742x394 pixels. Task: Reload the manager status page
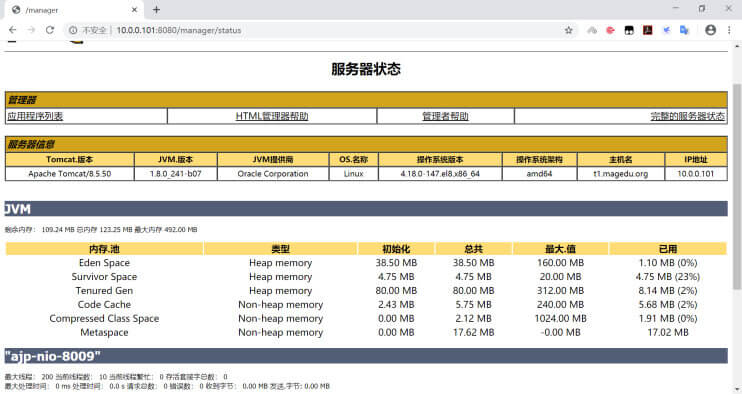coord(50,30)
